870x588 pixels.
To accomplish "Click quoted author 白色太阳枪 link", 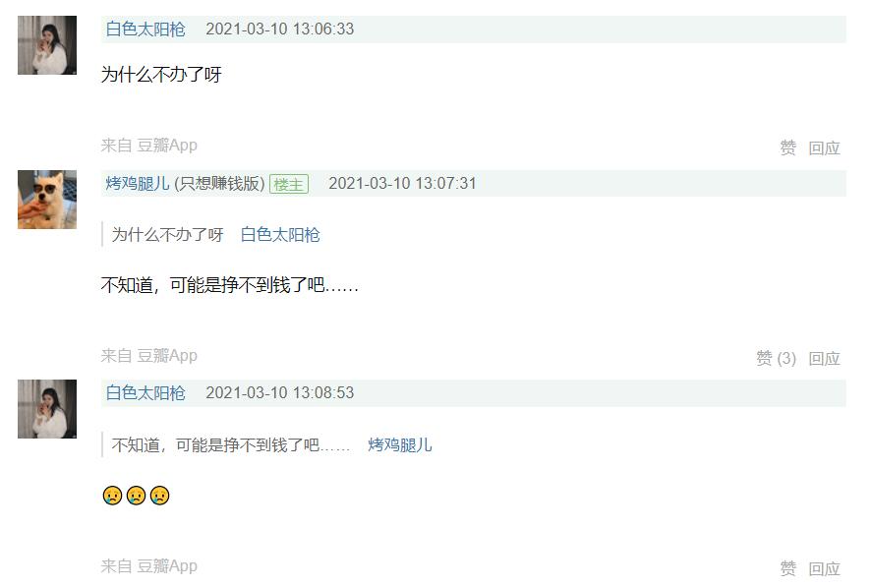I will click(280, 235).
